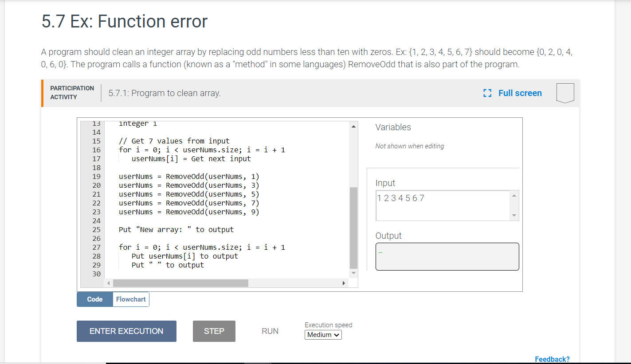This screenshot has height=364, width=631.
Task: Open the Feedback? link
Action: [552, 359]
